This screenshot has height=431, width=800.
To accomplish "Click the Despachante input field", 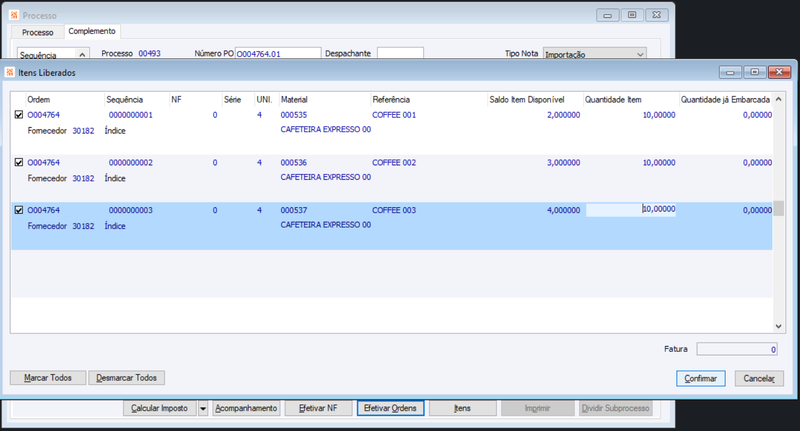I will click(x=400, y=53).
